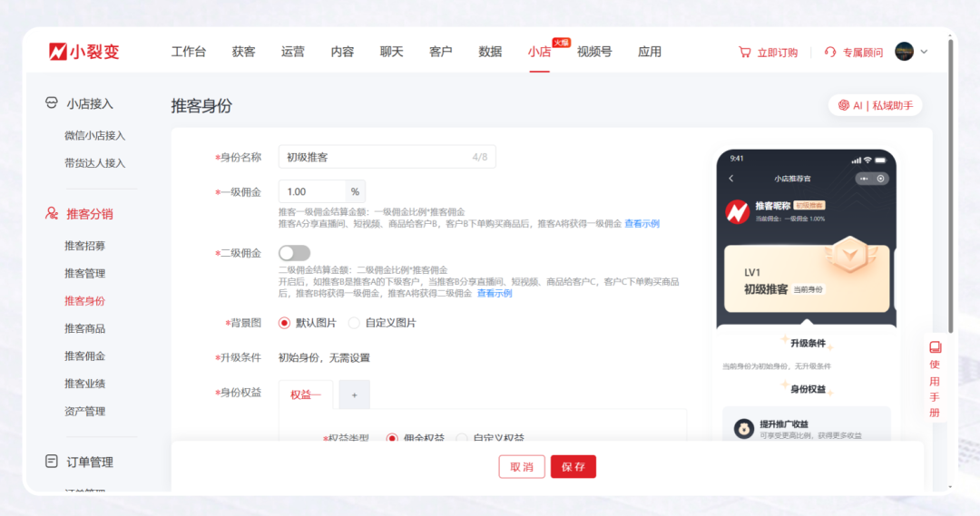The width and height of the screenshot is (980, 516).
Task: Collapse the 小店接入 sidebar section
Action: pos(89,103)
